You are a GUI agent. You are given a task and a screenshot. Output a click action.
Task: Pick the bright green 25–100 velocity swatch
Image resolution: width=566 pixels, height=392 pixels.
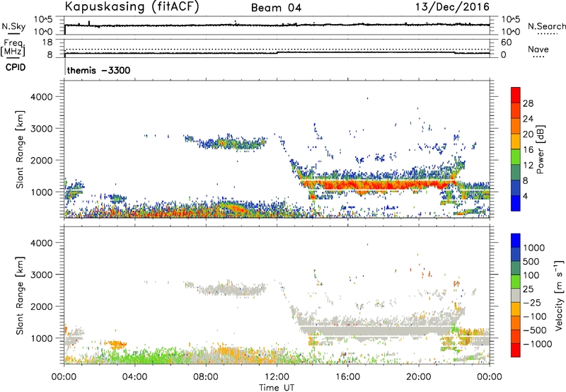pos(516,282)
